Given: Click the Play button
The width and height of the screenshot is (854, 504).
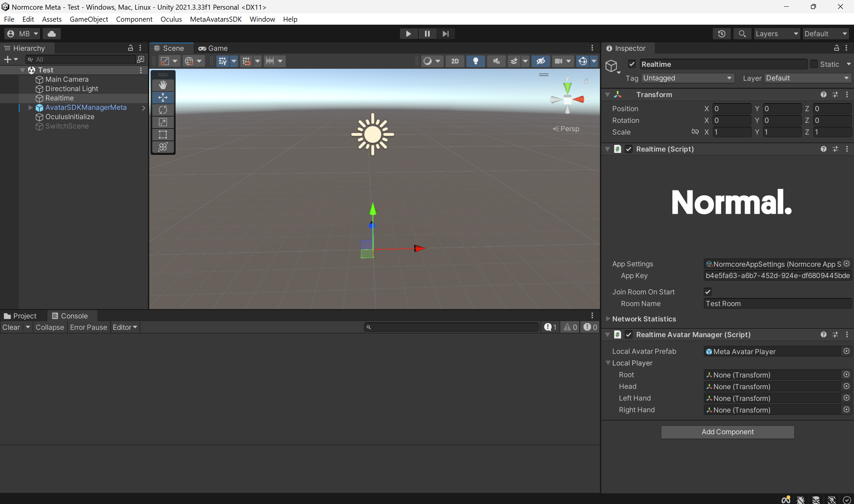Looking at the screenshot, I should point(408,34).
